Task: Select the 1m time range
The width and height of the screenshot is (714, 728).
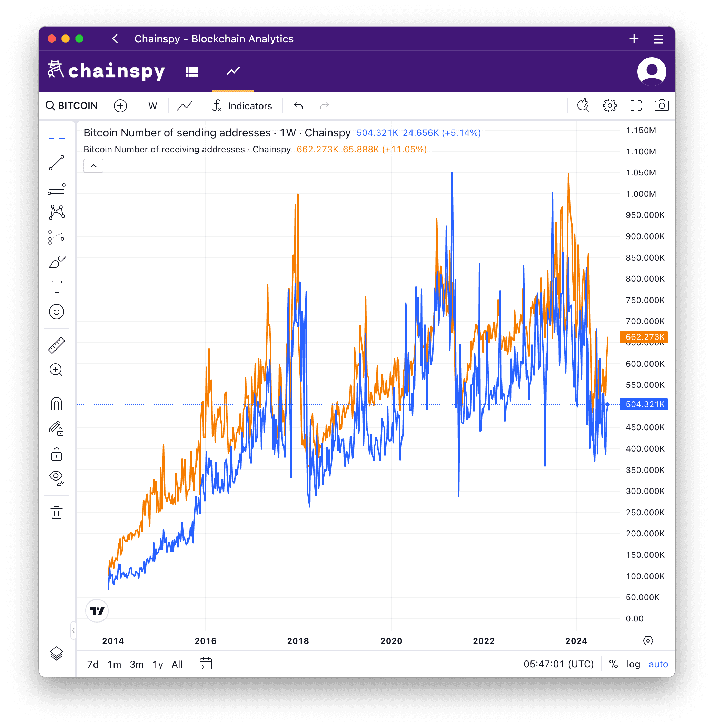Action: [115, 664]
